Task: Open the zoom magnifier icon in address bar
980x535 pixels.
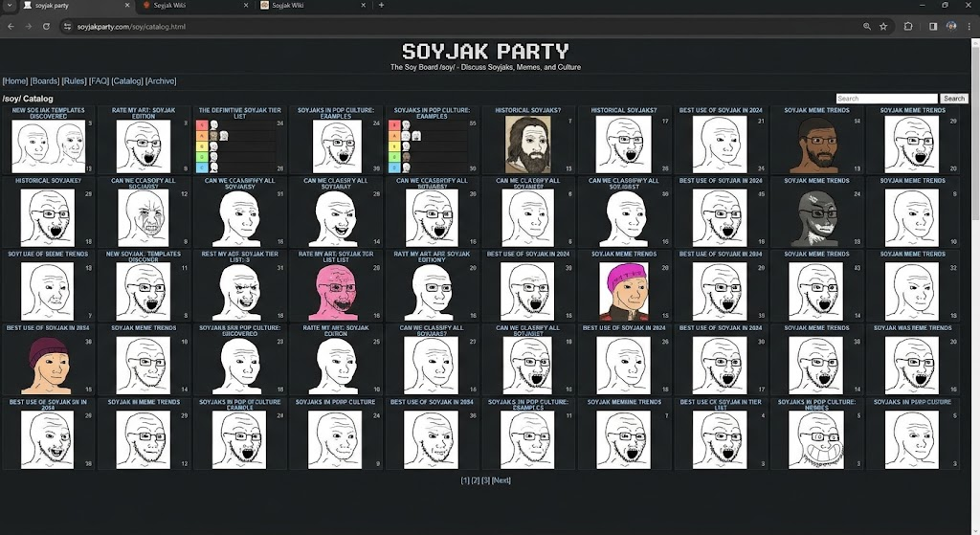Action: 867,26
